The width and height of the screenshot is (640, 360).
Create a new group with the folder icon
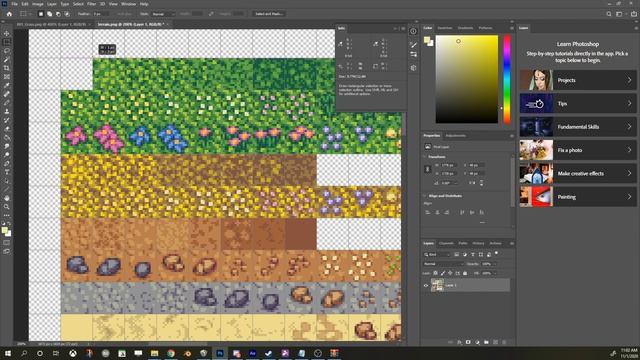coord(486,342)
